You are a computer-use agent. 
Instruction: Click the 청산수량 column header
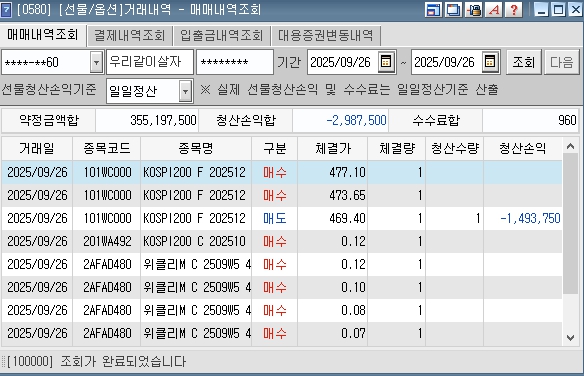point(455,149)
